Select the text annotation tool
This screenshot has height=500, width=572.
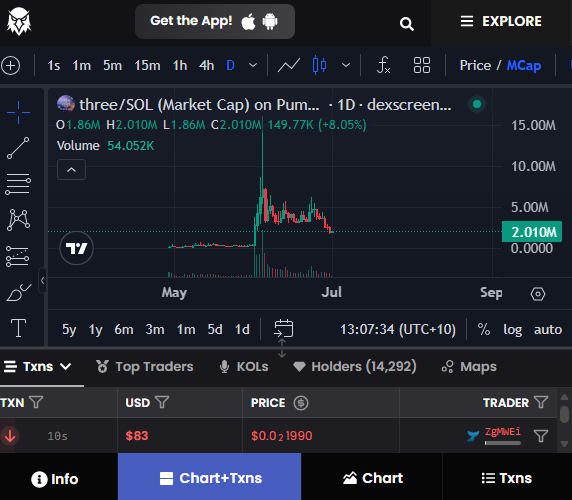coord(18,328)
